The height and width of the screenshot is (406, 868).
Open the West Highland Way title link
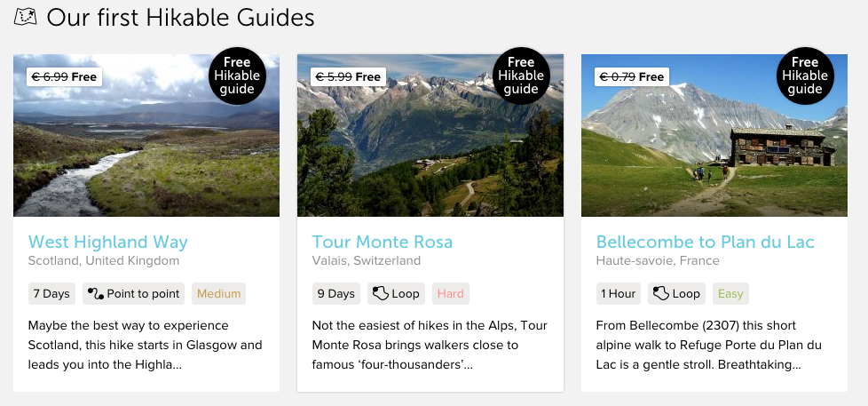tap(107, 242)
